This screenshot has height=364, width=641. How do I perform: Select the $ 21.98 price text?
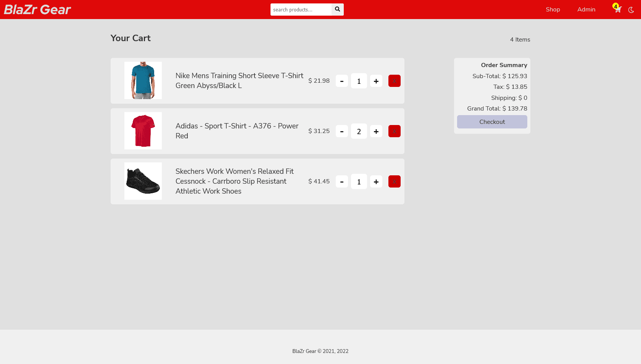[319, 81]
